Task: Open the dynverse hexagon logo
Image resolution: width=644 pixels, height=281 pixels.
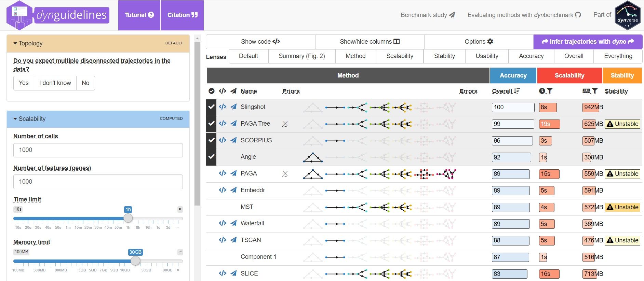Action: coord(628,16)
